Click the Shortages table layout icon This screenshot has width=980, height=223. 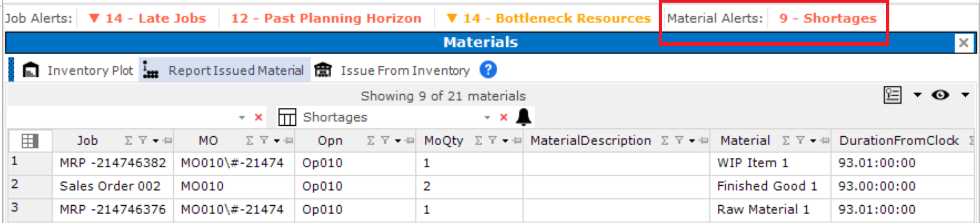(x=287, y=117)
